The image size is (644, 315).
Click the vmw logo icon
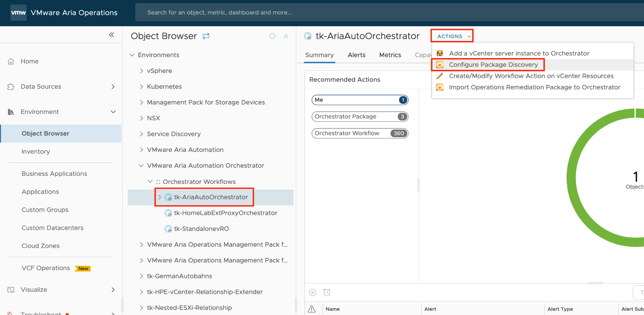18,13
